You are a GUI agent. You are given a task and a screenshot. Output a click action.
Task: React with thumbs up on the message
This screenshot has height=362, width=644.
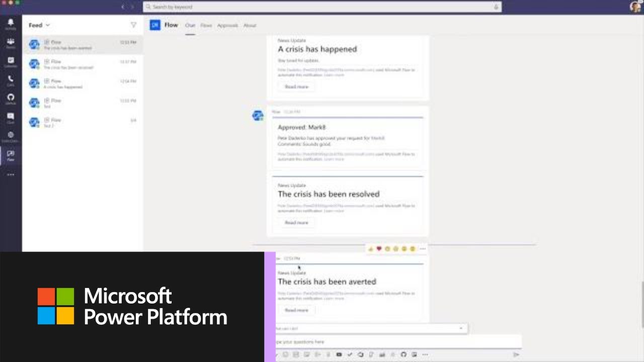tap(371, 248)
